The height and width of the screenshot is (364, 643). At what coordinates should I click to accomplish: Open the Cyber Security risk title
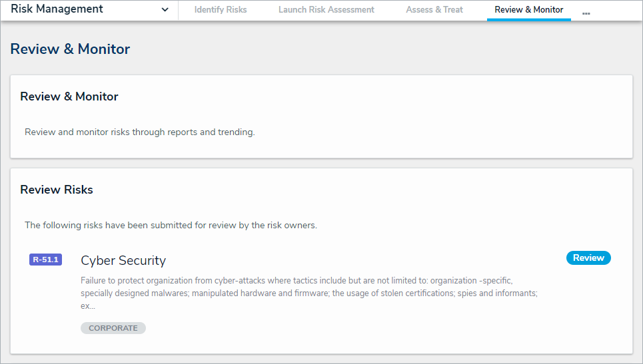point(123,260)
